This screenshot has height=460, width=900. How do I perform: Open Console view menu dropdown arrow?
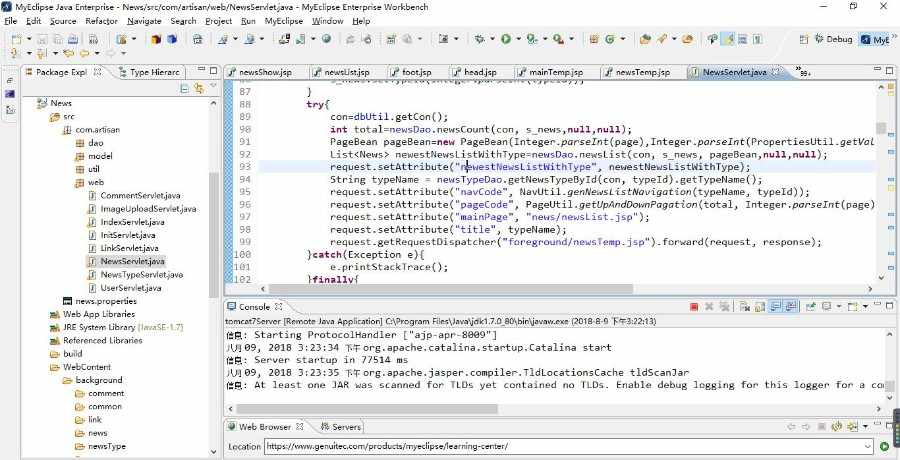[865, 307]
